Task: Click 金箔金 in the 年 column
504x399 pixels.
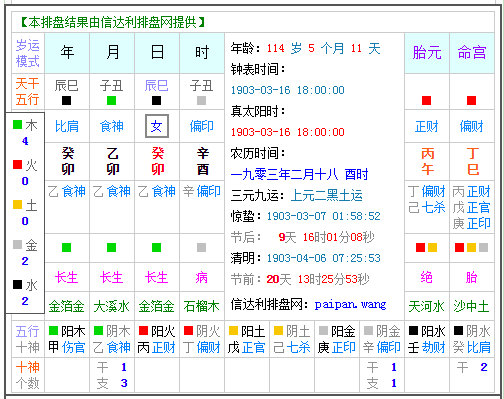Action: click(x=67, y=306)
